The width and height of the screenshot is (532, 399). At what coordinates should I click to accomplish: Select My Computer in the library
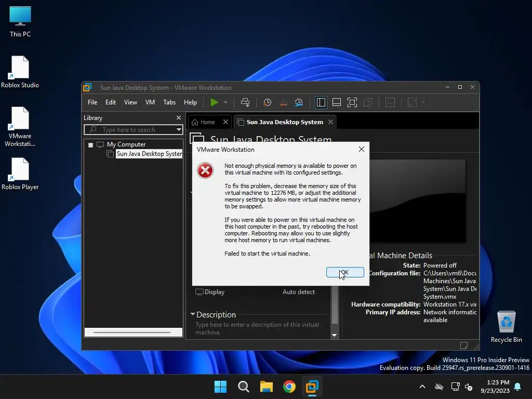[x=126, y=144]
